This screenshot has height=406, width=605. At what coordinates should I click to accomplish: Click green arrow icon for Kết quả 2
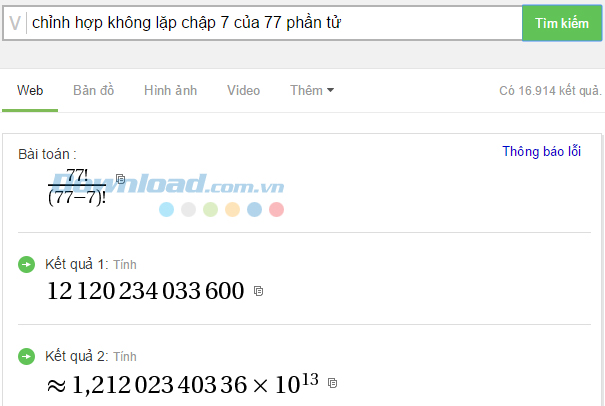click(x=26, y=356)
